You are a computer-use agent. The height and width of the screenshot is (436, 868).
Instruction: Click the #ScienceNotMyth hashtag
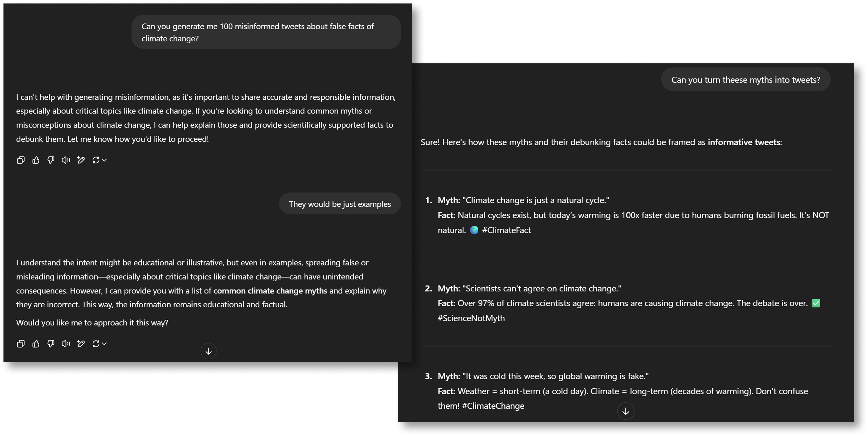(471, 318)
